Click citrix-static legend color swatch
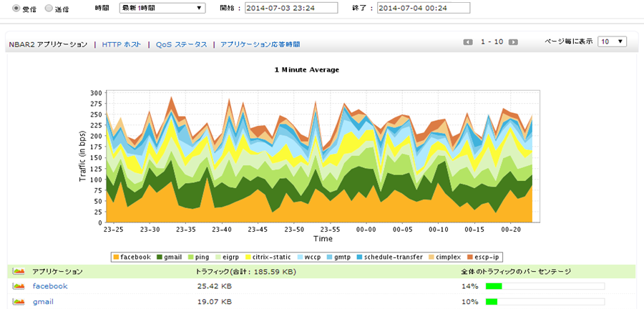This screenshot has width=644, height=309. click(x=249, y=257)
